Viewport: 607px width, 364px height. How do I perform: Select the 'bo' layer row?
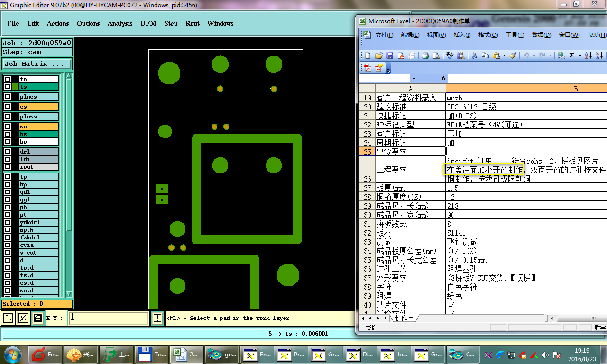38,142
